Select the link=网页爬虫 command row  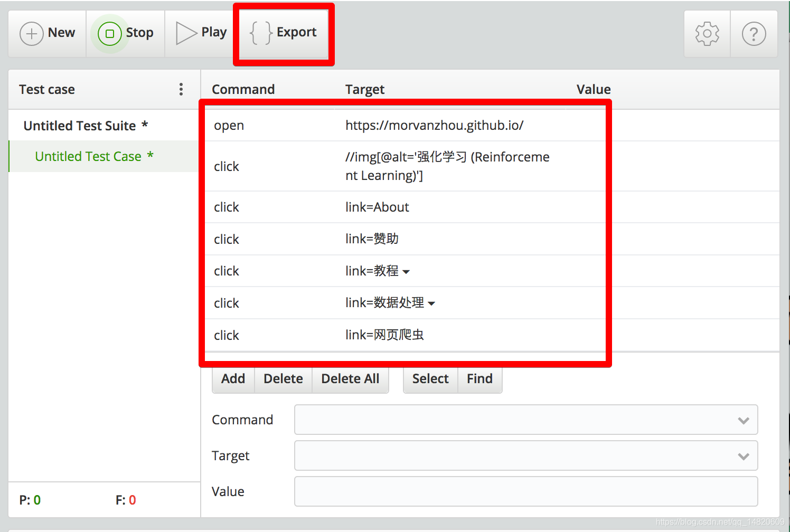pos(491,335)
